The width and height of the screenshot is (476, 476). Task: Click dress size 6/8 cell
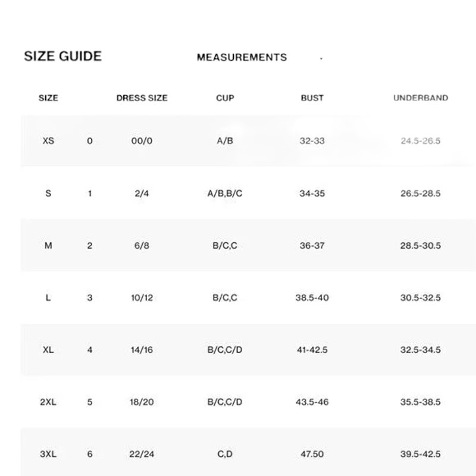[142, 246]
